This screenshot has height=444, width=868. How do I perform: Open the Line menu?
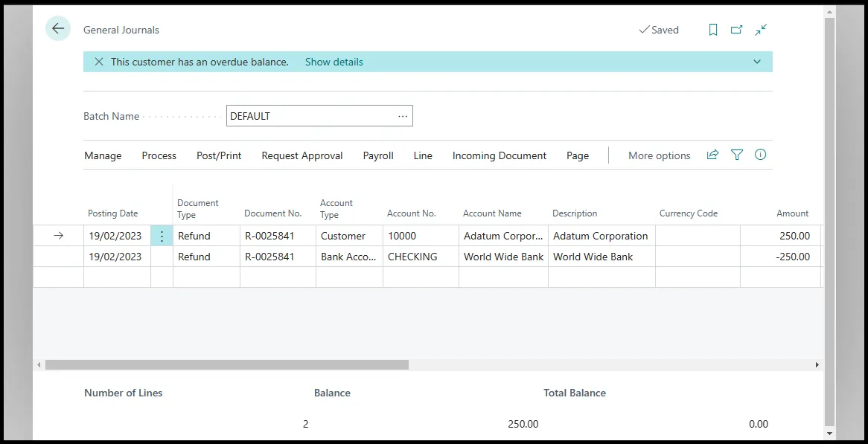pyautogui.click(x=423, y=156)
